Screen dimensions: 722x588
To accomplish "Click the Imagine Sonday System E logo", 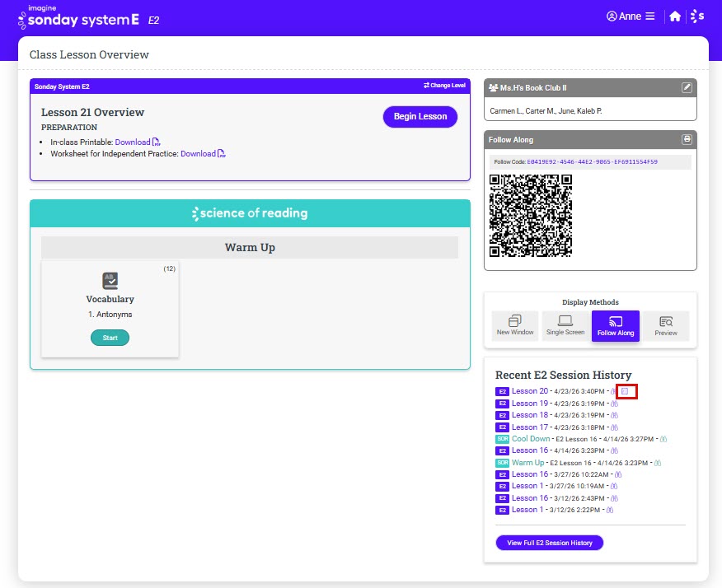I will pos(78,16).
